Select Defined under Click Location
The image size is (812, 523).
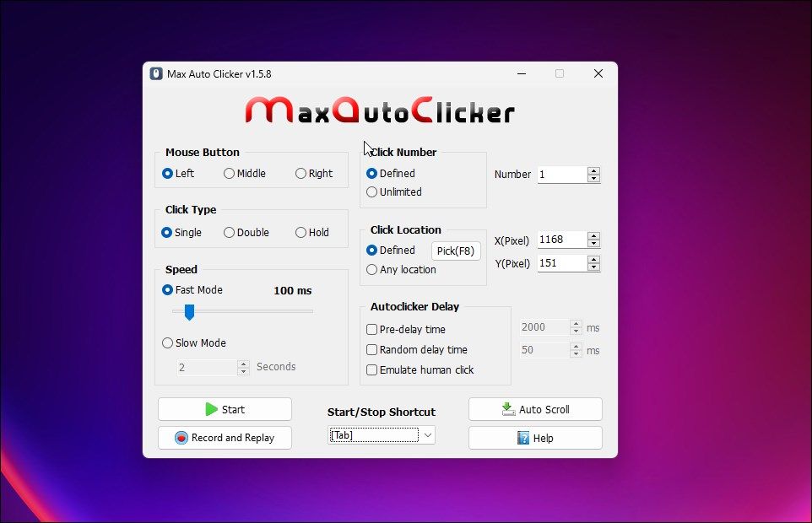pos(391,251)
